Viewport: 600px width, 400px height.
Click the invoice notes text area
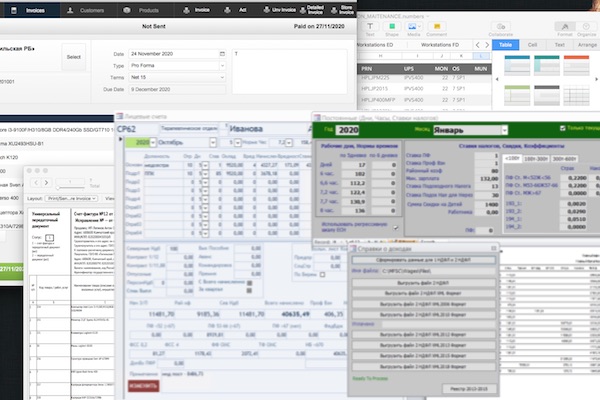290,71
